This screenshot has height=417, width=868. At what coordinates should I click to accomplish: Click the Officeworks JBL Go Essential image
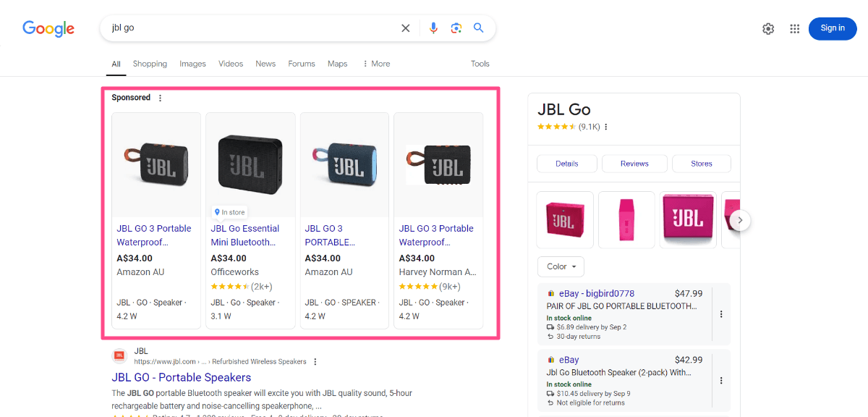[250, 163]
